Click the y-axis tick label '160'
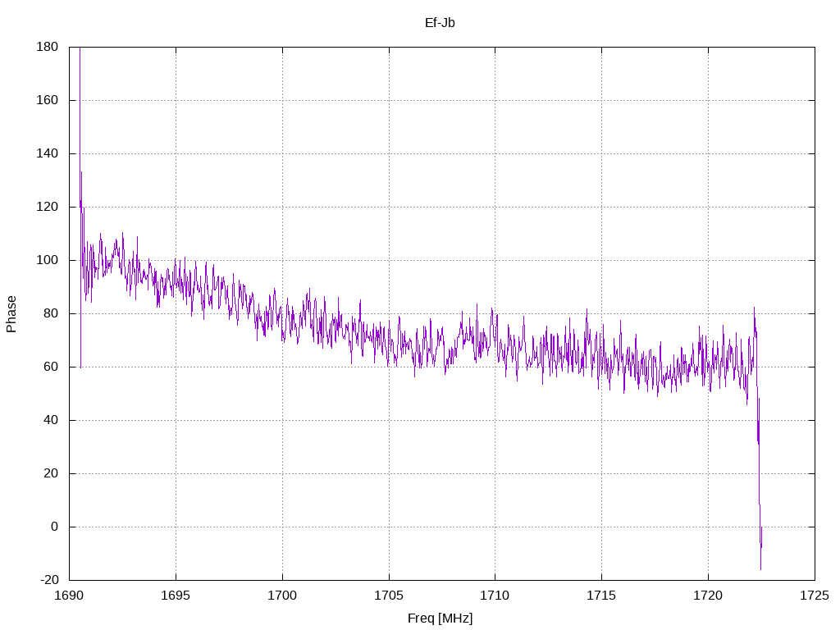This screenshot has height=630, width=840. (47, 100)
